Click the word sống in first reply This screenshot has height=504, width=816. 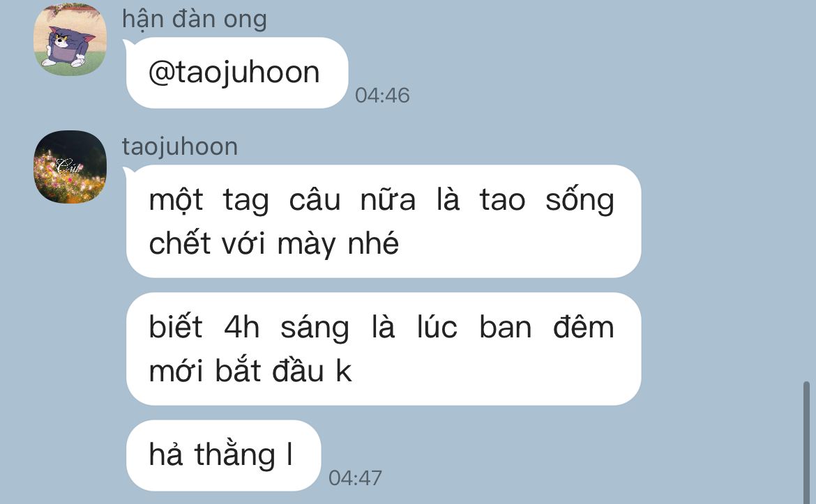tap(580, 200)
